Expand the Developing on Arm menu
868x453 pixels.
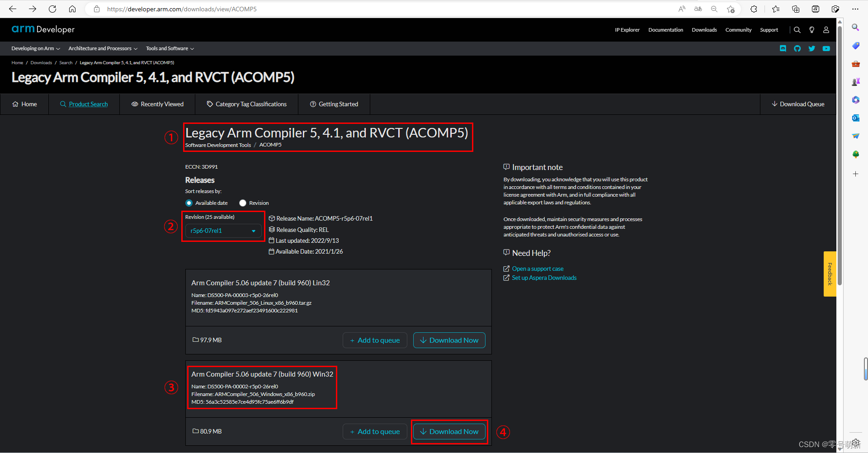pyautogui.click(x=36, y=48)
